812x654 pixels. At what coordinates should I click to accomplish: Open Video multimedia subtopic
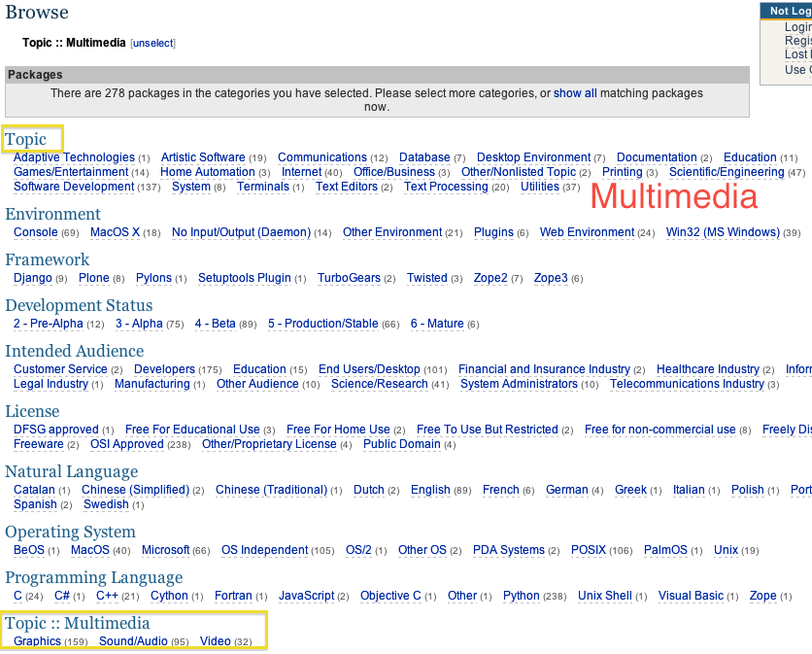216,641
